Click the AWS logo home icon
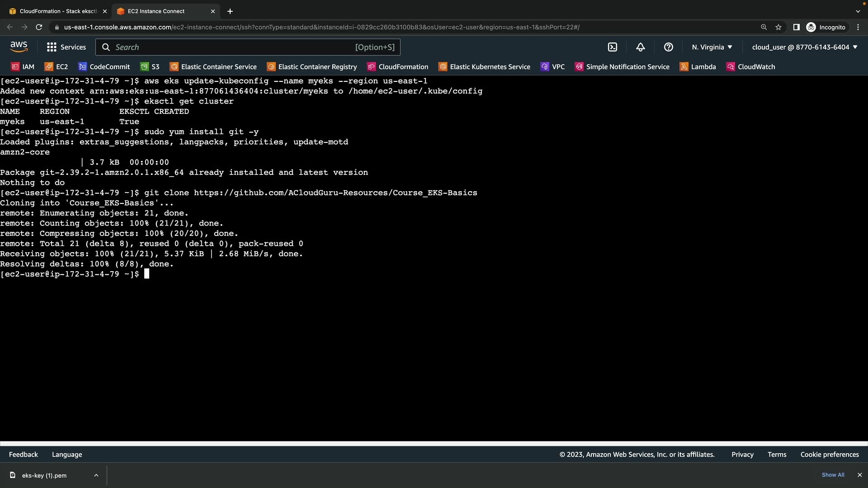 (x=19, y=47)
